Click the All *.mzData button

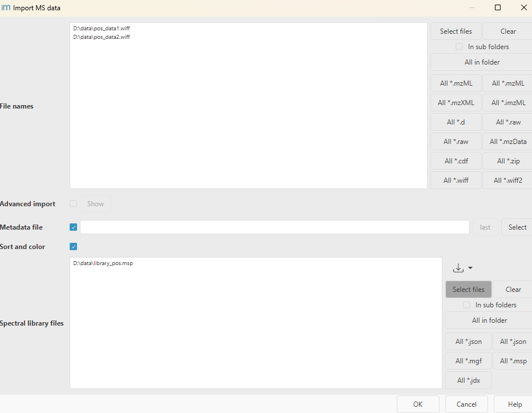(508, 142)
